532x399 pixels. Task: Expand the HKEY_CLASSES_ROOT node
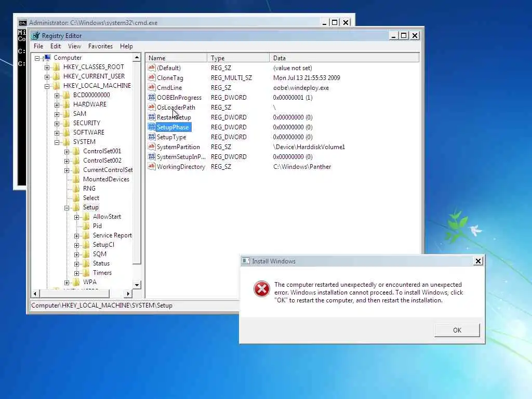coord(47,68)
